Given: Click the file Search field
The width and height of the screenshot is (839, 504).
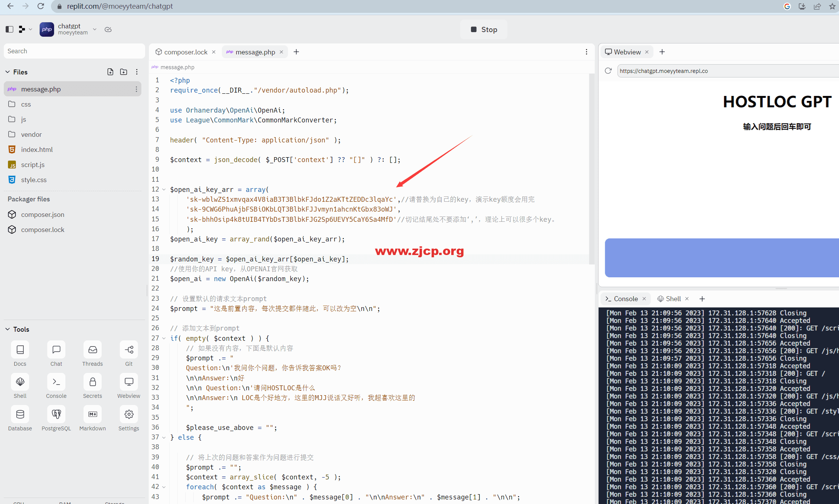Looking at the screenshot, I should (x=74, y=51).
